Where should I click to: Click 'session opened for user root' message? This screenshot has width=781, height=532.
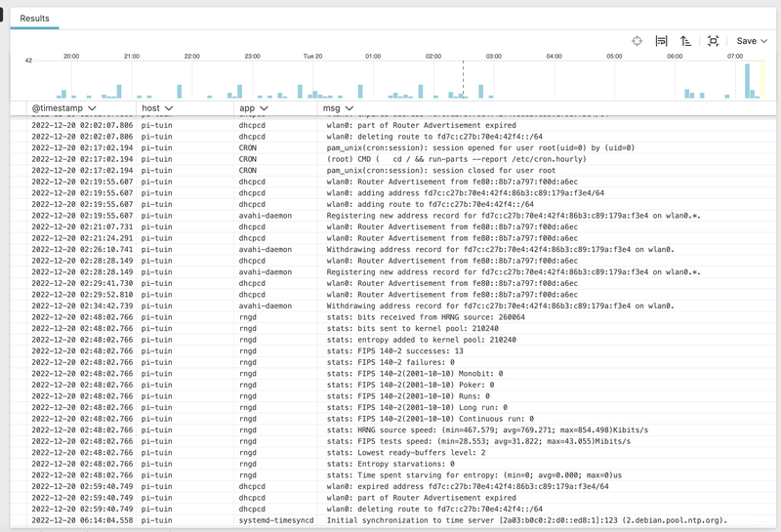tap(480, 148)
